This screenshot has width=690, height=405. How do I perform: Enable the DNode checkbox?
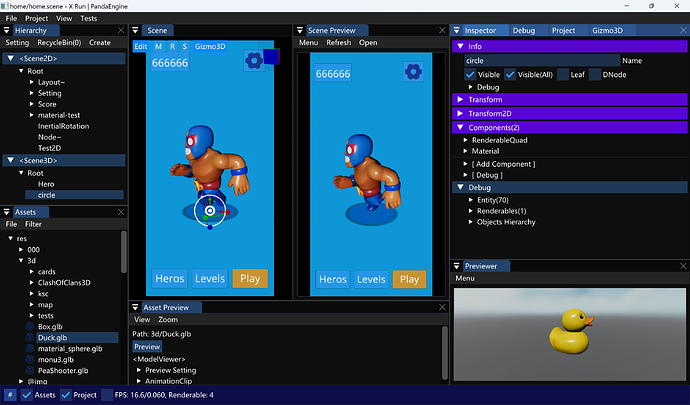point(595,74)
